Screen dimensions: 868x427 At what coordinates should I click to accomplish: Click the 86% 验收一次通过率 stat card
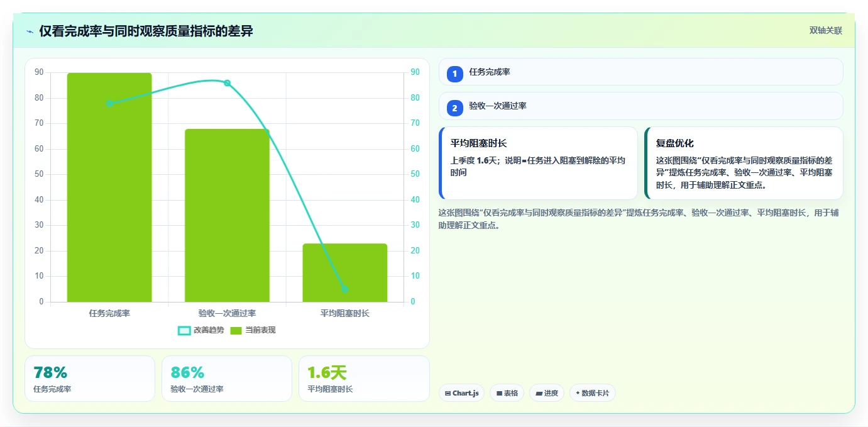point(227,379)
